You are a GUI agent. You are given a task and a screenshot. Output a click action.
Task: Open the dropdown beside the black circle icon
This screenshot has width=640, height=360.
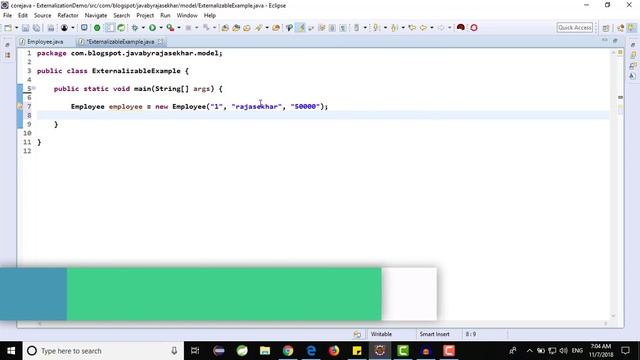tap(73, 28)
